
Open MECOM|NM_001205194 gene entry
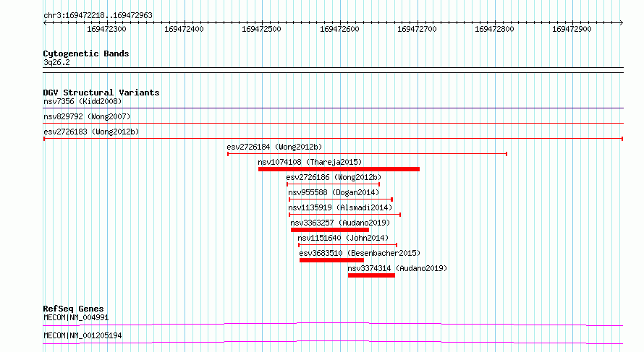click(82, 335)
